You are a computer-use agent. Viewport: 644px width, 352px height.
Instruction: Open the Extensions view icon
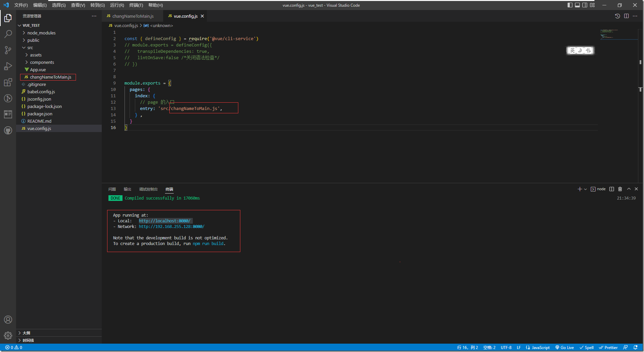[x=8, y=82]
